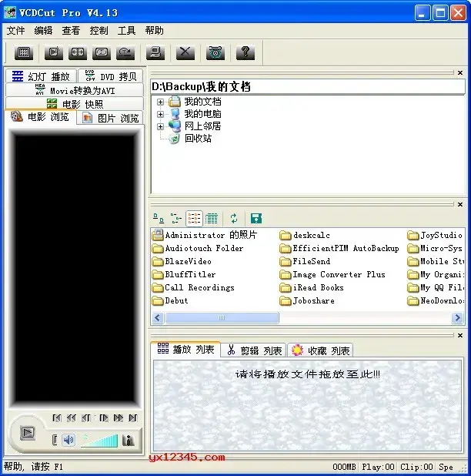Select the Administrator 的照片 folder

point(205,235)
